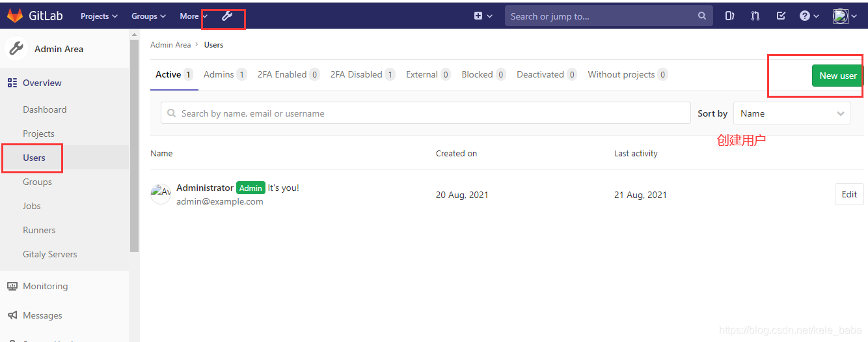
Task: Click the Admin Area sidebar title
Action: coord(59,49)
